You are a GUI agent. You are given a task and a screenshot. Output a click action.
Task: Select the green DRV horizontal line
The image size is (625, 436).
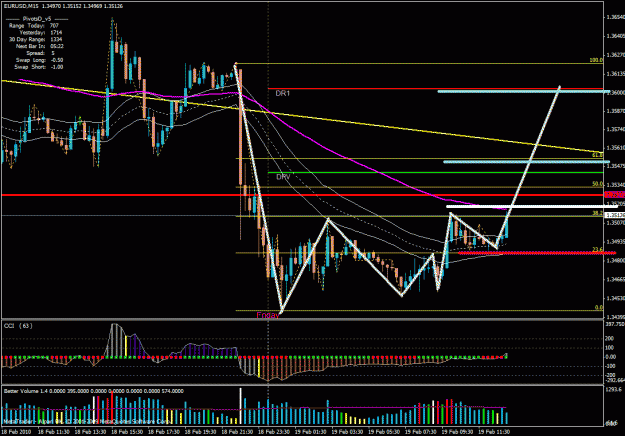[x=435, y=173]
